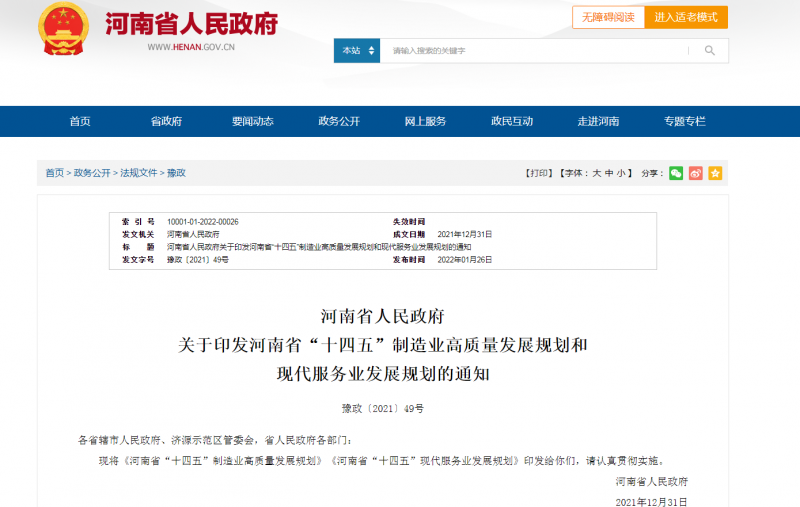Click the 打印 print link
The image size is (800, 507).
tap(539, 173)
